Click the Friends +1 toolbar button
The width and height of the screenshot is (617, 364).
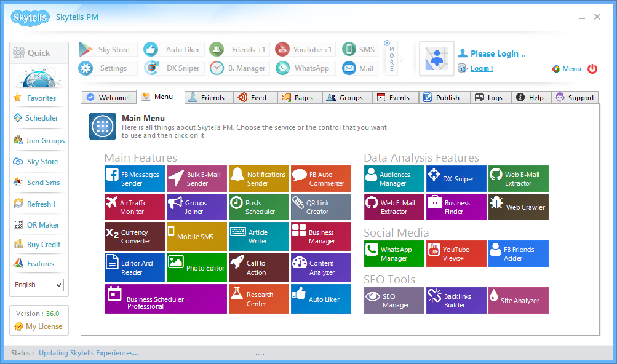[240, 50]
